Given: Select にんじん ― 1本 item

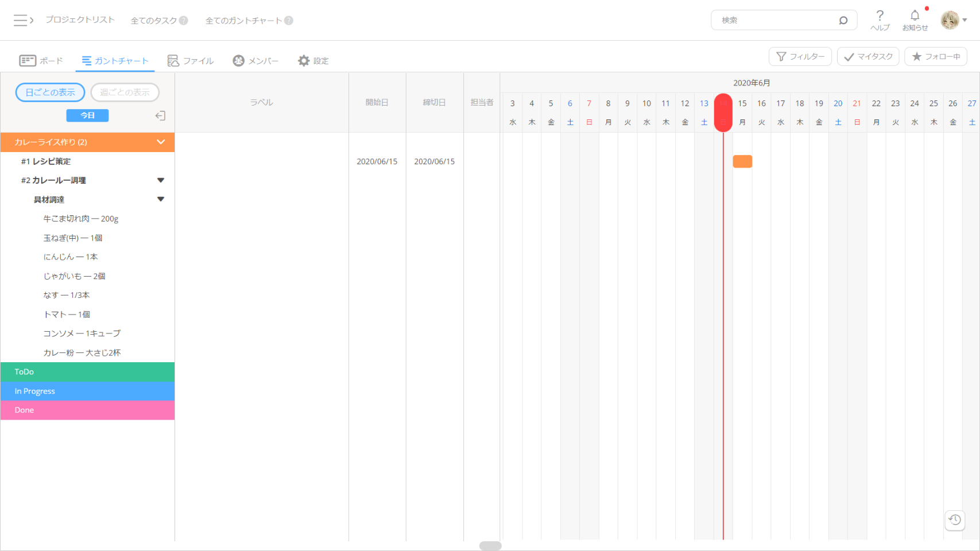Looking at the screenshot, I should point(71,257).
